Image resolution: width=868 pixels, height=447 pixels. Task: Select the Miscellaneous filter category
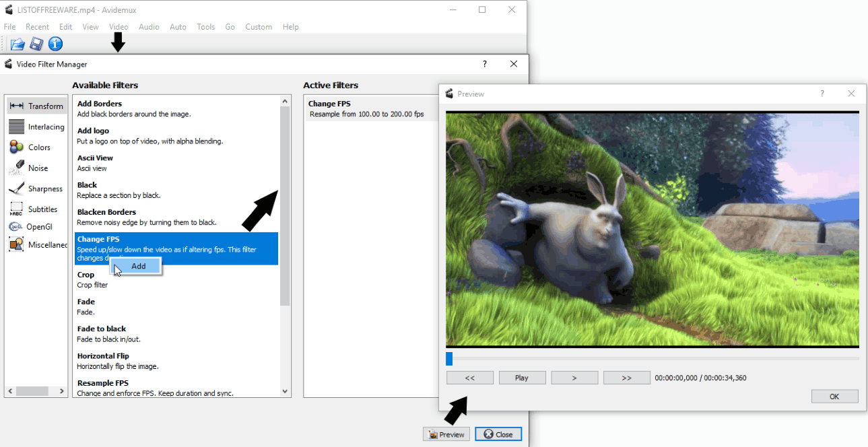click(x=36, y=245)
